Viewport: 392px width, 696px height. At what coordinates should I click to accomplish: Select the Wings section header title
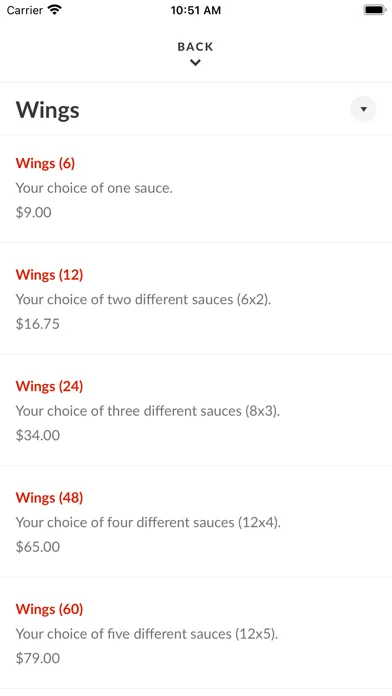coord(48,110)
